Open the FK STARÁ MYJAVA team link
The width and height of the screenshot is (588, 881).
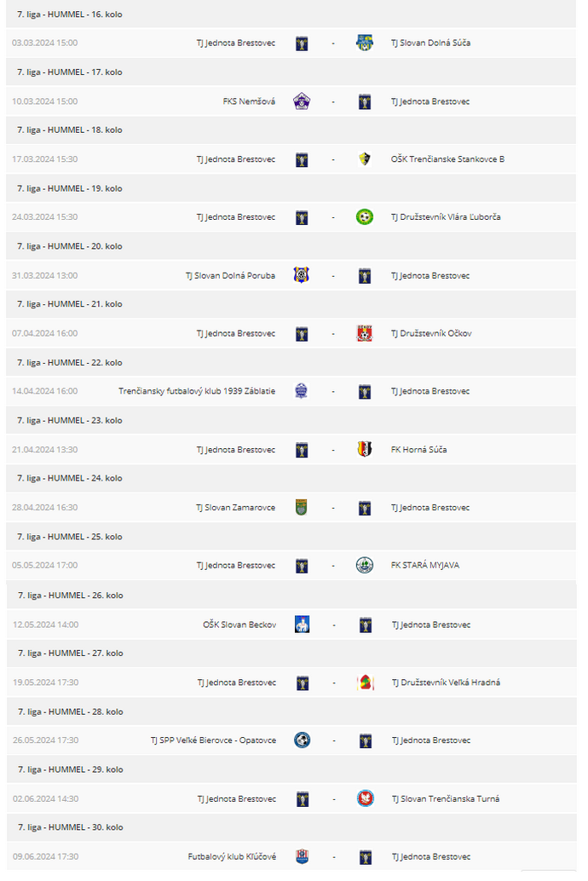click(x=425, y=565)
